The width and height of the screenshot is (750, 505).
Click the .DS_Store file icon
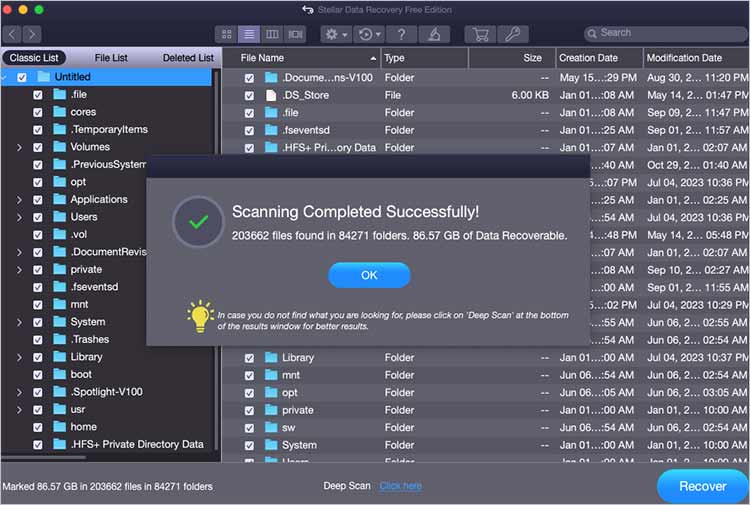(271, 95)
